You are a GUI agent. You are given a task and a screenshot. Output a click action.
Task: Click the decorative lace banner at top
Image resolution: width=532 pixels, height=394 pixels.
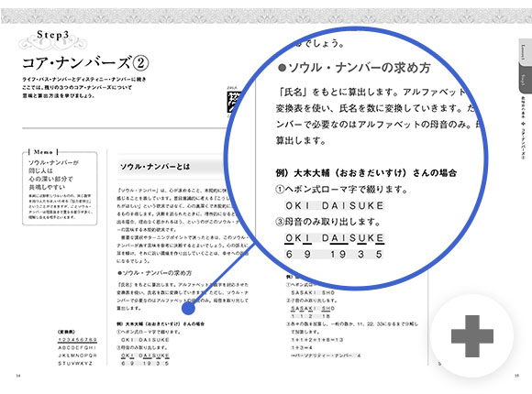click(x=266, y=16)
